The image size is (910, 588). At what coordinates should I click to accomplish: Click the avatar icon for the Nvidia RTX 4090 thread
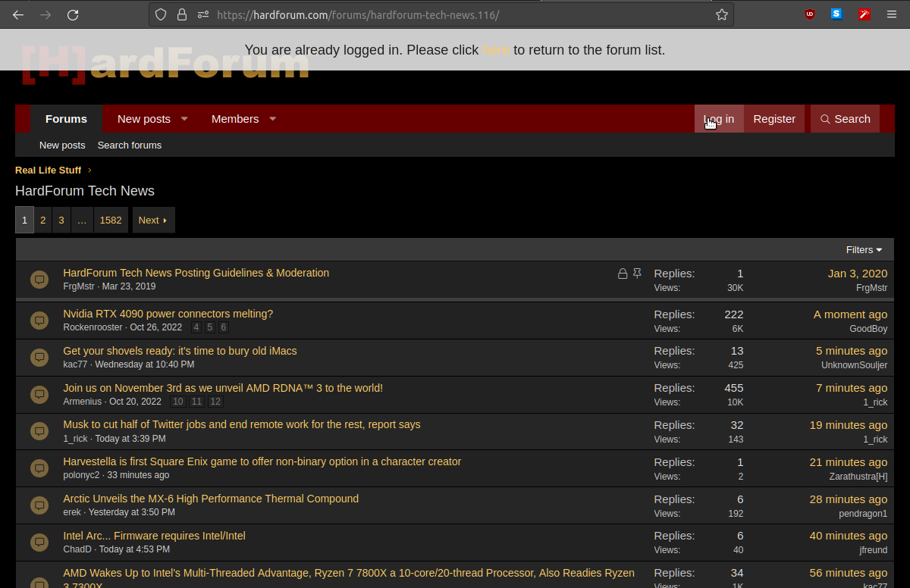[x=39, y=321]
